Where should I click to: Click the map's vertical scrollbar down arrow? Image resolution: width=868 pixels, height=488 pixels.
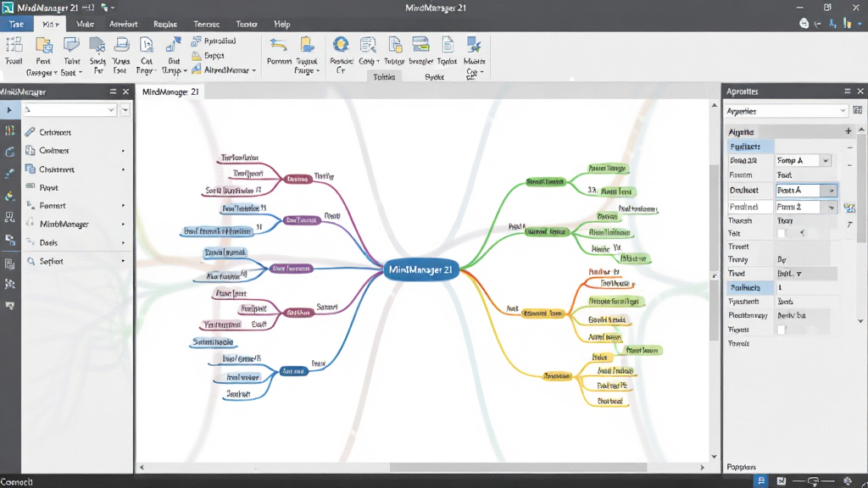pyautogui.click(x=714, y=457)
